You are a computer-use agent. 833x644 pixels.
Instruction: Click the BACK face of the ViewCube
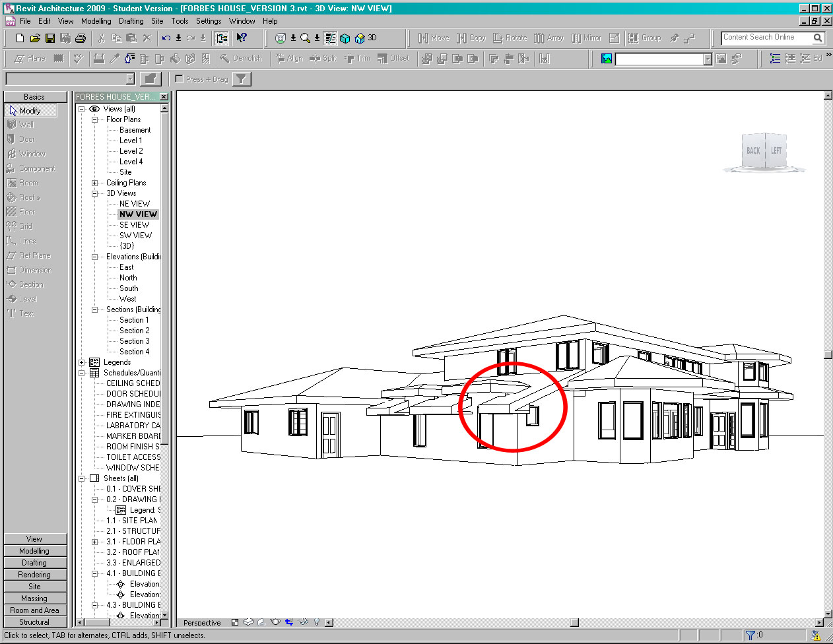(752, 150)
